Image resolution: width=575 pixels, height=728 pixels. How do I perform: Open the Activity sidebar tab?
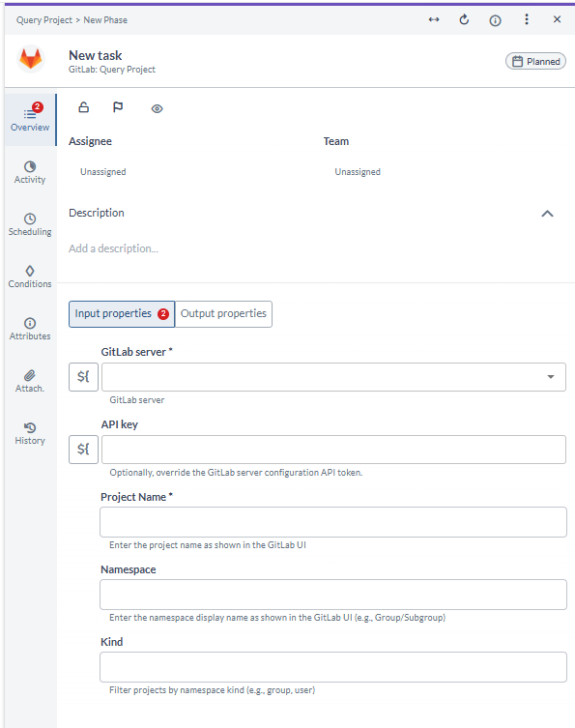pyautogui.click(x=30, y=172)
